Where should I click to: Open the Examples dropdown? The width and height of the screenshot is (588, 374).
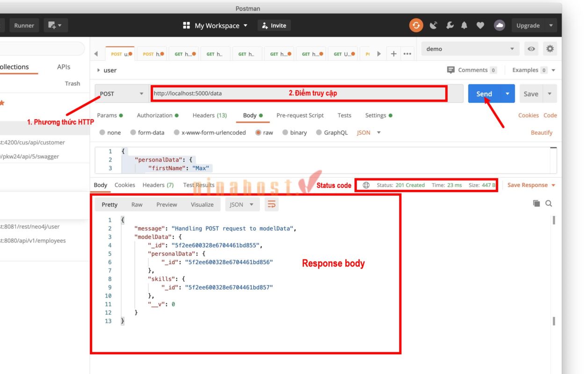click(x=534, y=70)
